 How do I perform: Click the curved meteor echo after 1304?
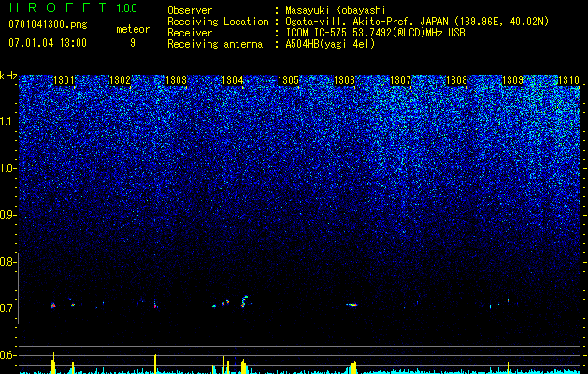click(x=244, y=301)
